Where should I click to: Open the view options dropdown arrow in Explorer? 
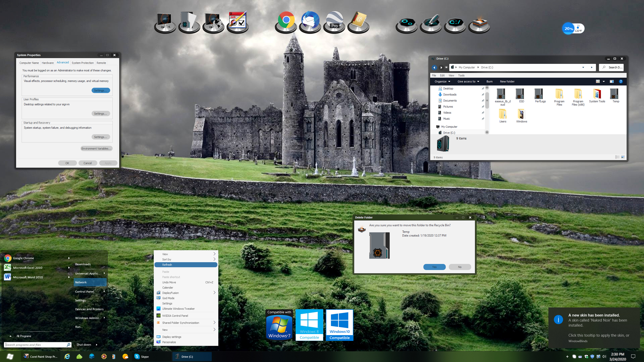[x=603, y=81]
